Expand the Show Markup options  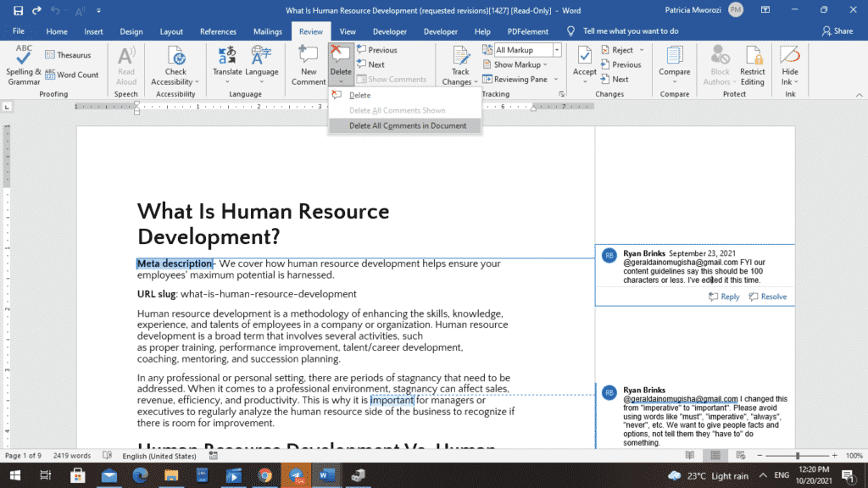515,64
